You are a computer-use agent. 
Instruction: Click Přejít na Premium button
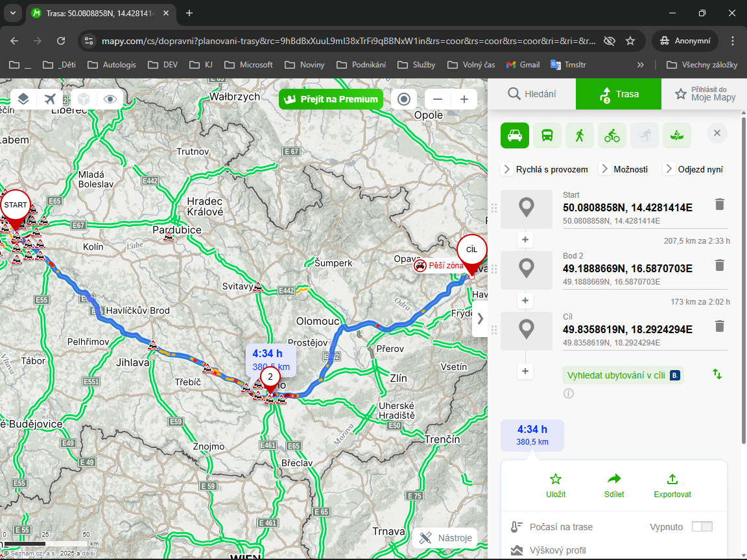point(331,99)
